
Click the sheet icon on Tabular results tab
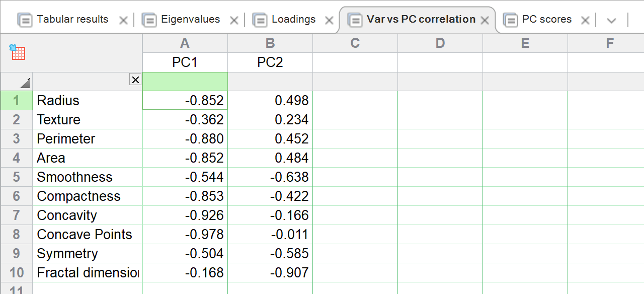coord(25,20)
